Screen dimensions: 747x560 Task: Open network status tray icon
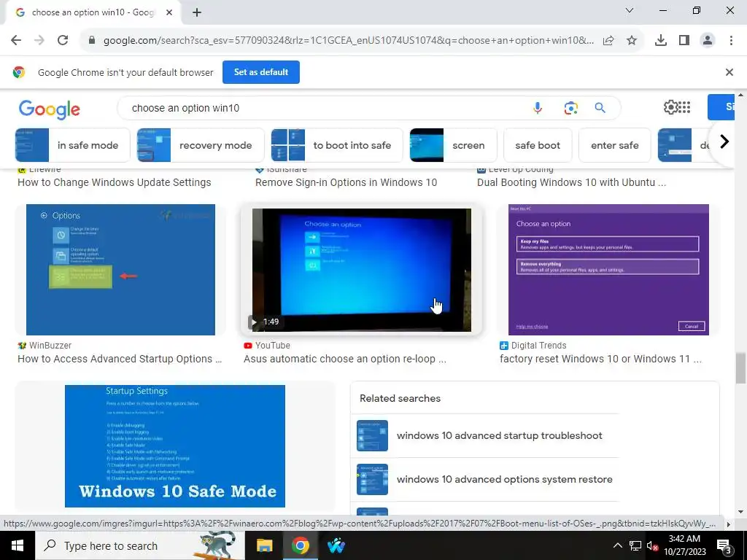coord(635,545)
